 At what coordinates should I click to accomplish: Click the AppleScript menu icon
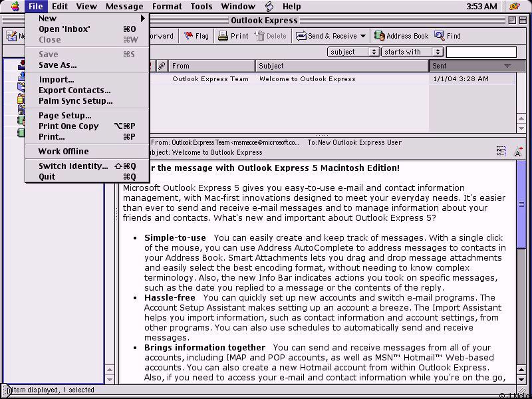pyautogui.click(x=269, y=6)
